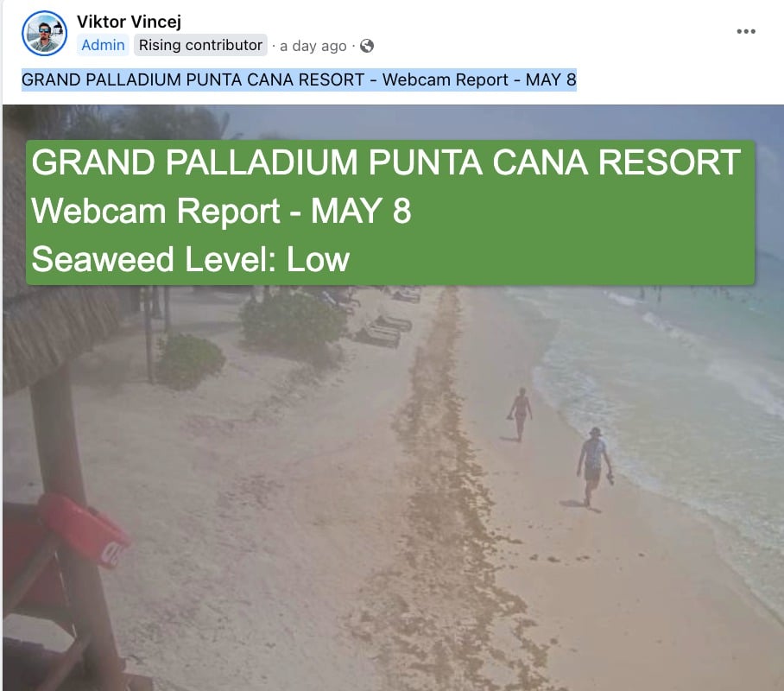The image size is (784, 691).
Task: Click the highlighted post caption text
Action: pos(299,80)
